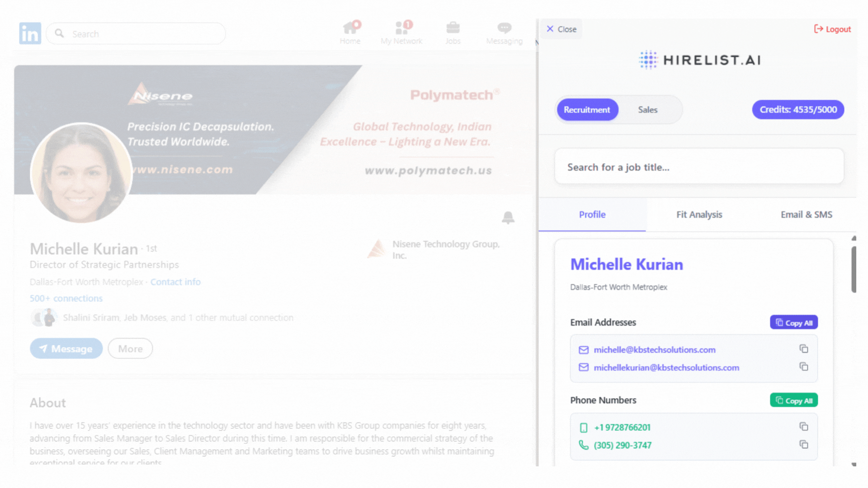Open the Jobs briefcase icon

pos(453,28)
